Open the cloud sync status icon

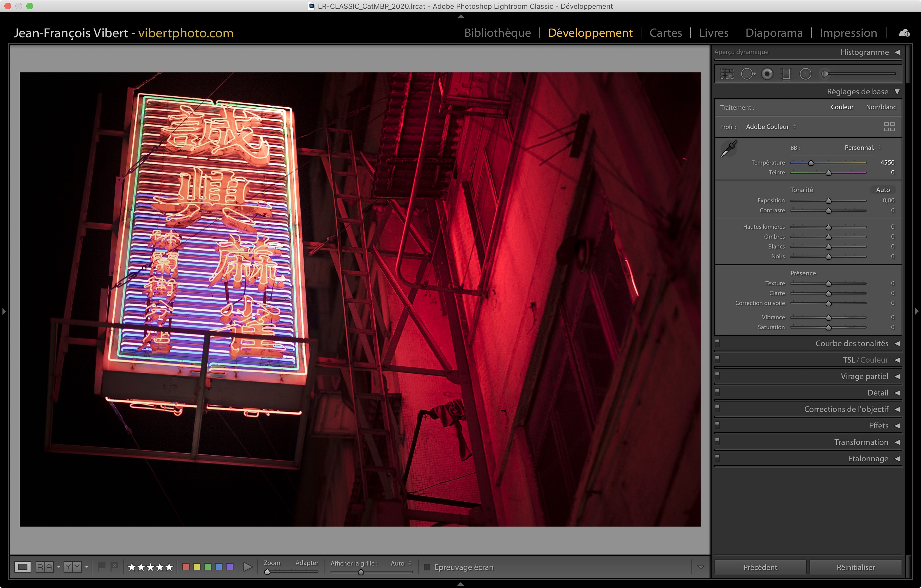pos(904,33)
